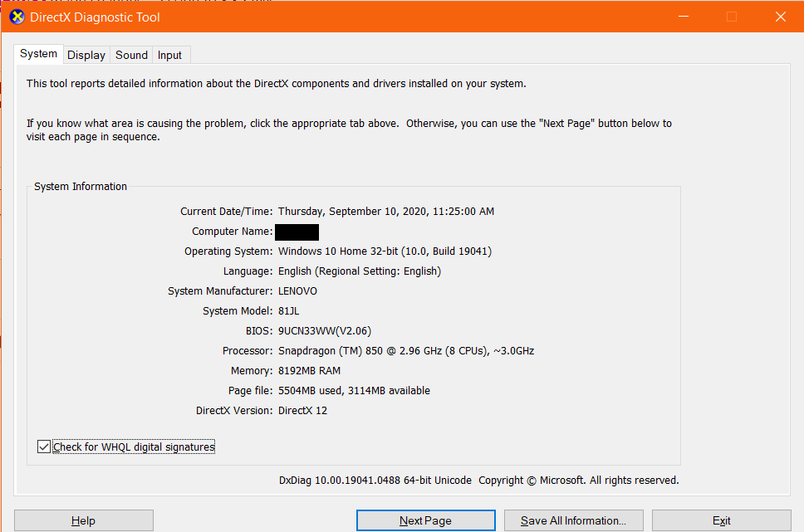
Task: Click the DirectX 12 version value
Action: tap(302, 411)
